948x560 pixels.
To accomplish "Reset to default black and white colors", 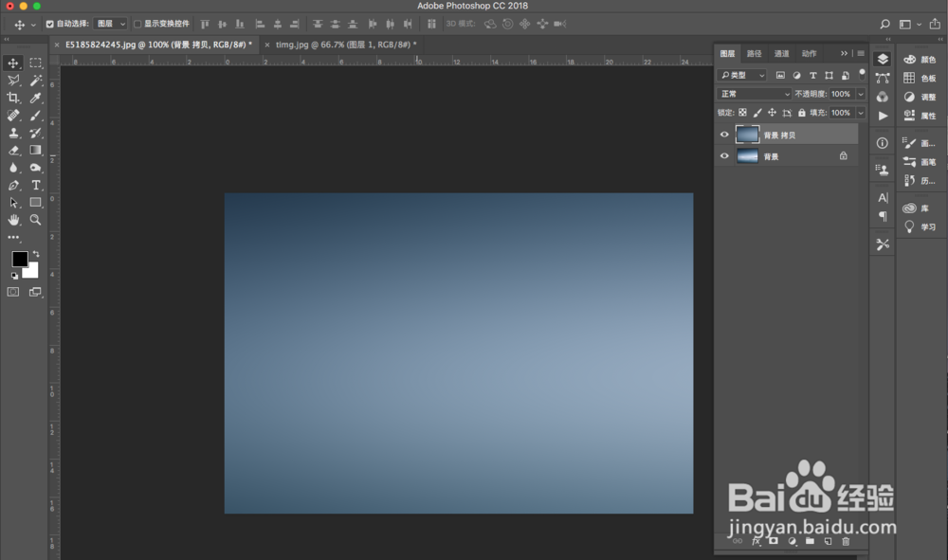I will [x=14, y=276].
